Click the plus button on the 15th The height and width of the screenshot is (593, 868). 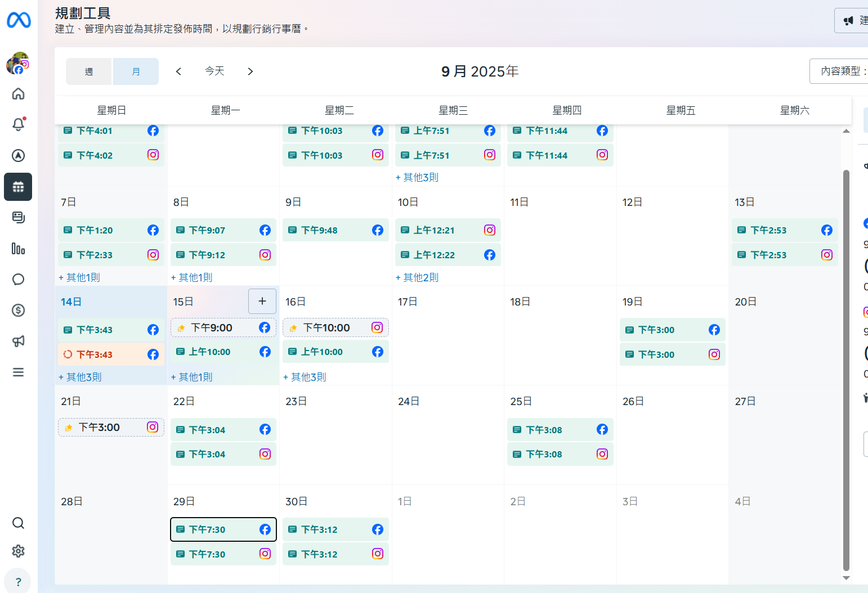tap(262, 302)
